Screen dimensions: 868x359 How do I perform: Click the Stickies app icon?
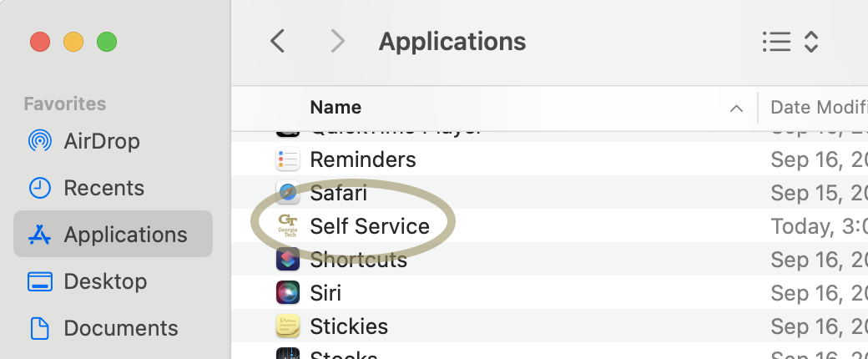[x=287, y=326]
